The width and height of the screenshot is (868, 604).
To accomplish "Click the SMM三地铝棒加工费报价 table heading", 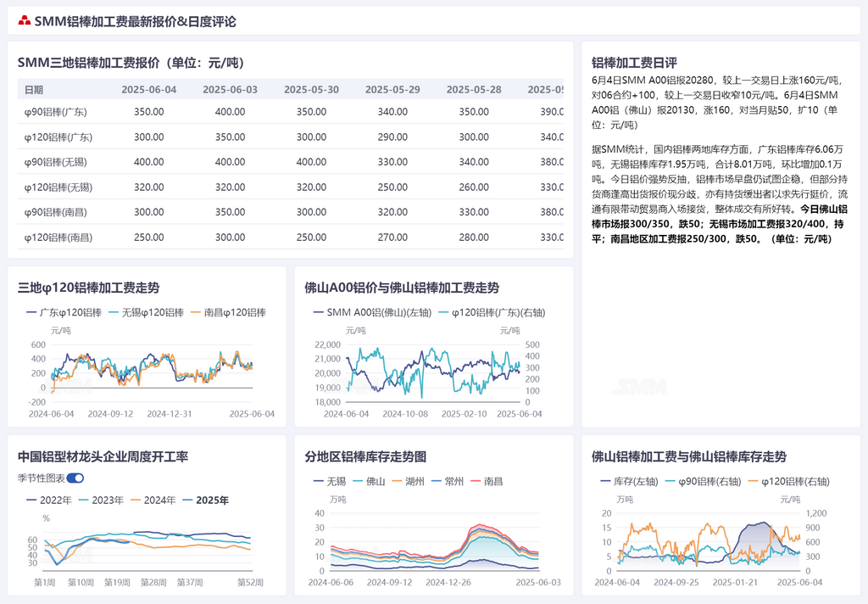I will 131,63.
